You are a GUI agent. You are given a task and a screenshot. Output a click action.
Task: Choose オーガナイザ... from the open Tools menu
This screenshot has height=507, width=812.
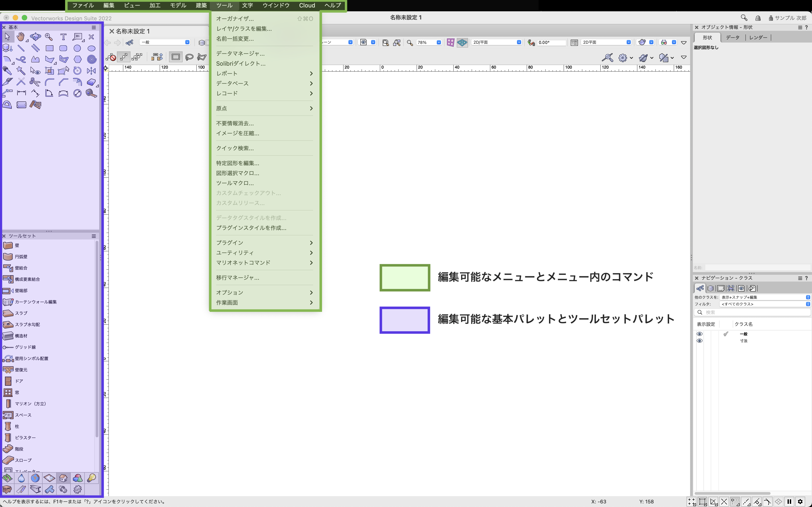click(x=235, y=19)
